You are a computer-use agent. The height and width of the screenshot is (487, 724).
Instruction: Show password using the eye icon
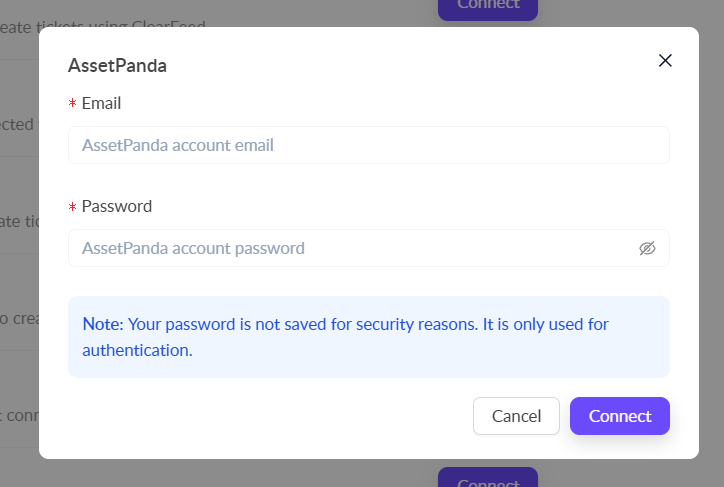pyautogui.click(x=647, y=248)
